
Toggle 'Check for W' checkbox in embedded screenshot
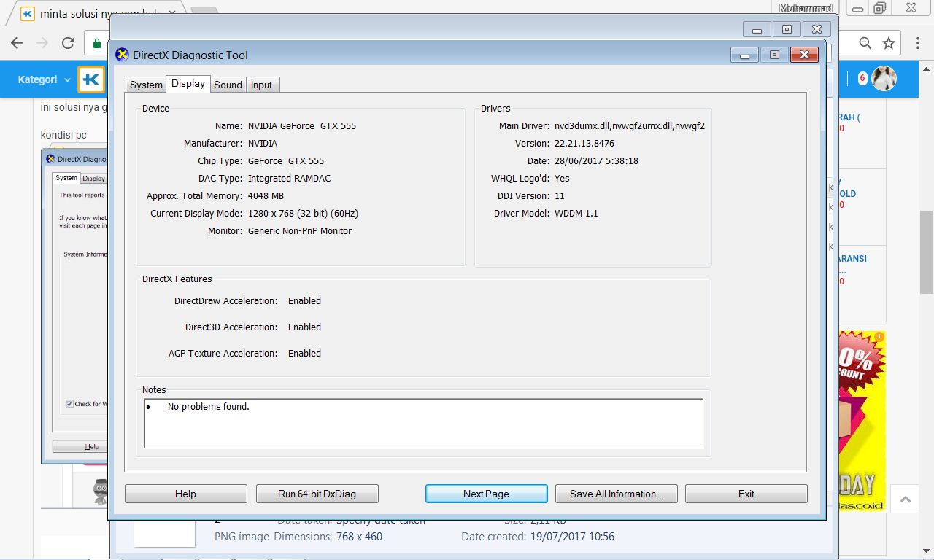[x=69, y=404]
